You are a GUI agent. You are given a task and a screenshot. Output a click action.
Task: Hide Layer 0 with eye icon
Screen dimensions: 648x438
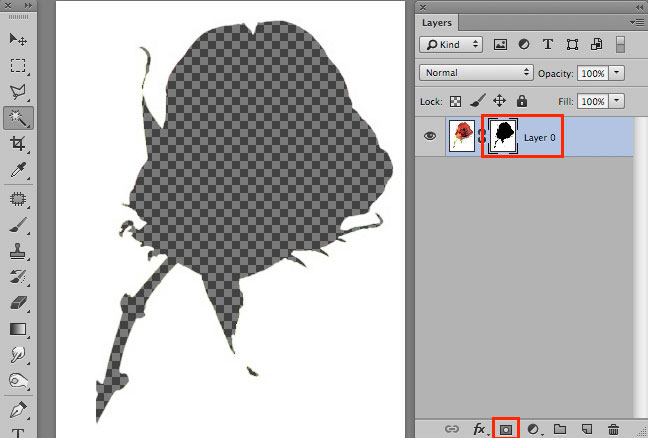[430, 137]
